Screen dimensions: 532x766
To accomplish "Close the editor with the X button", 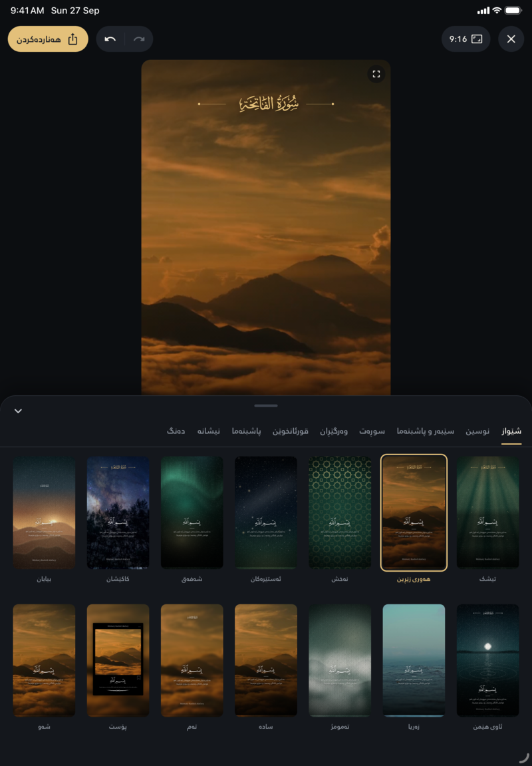I will tap(511, 39).
